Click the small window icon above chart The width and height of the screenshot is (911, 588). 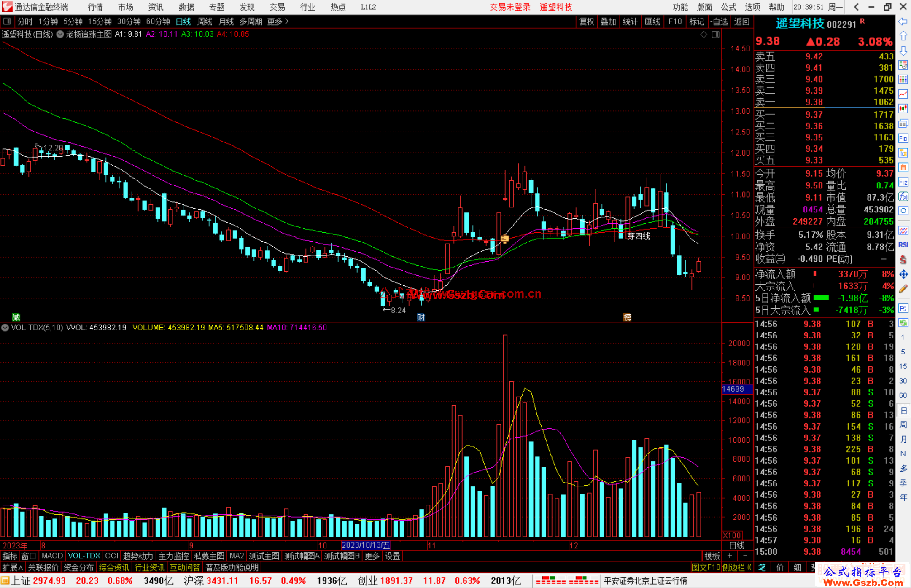(716, 35)
